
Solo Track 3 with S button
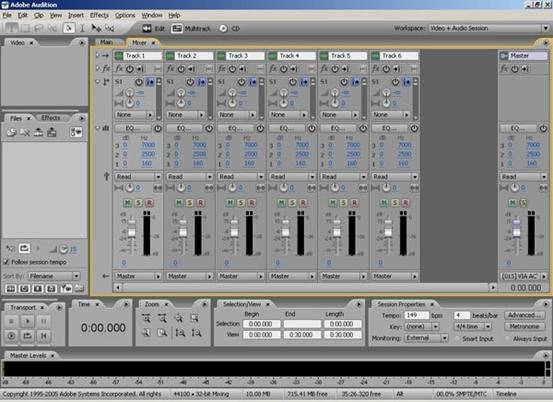[241, 203]
